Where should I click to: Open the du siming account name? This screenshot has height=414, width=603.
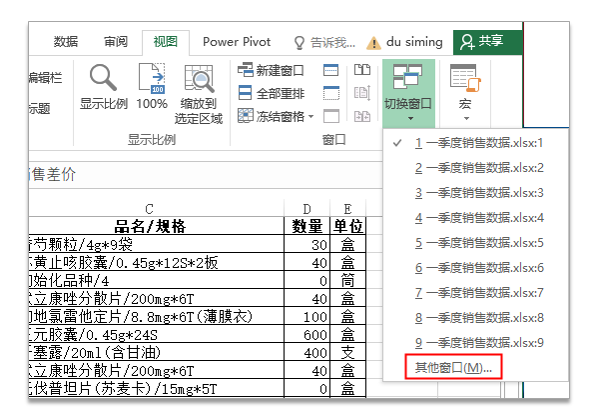414,42
